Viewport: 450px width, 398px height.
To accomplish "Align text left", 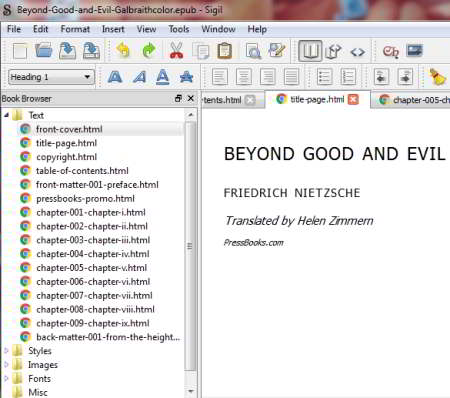I will 220,77.
